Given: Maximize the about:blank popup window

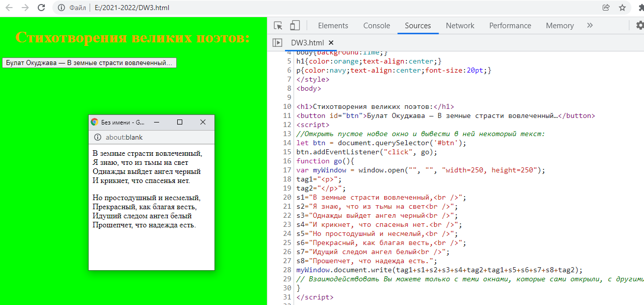Looking at the screenshot, I should pos(180,122).
